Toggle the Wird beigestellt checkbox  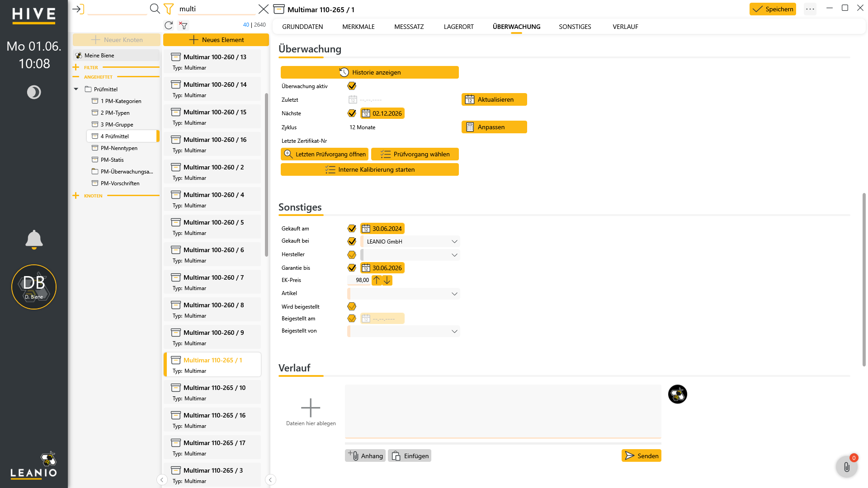352,306
